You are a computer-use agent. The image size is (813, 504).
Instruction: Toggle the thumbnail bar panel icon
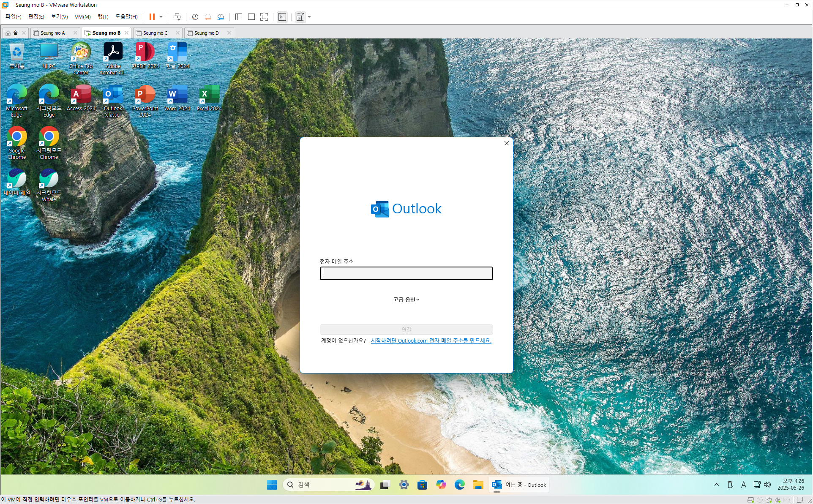251,17
